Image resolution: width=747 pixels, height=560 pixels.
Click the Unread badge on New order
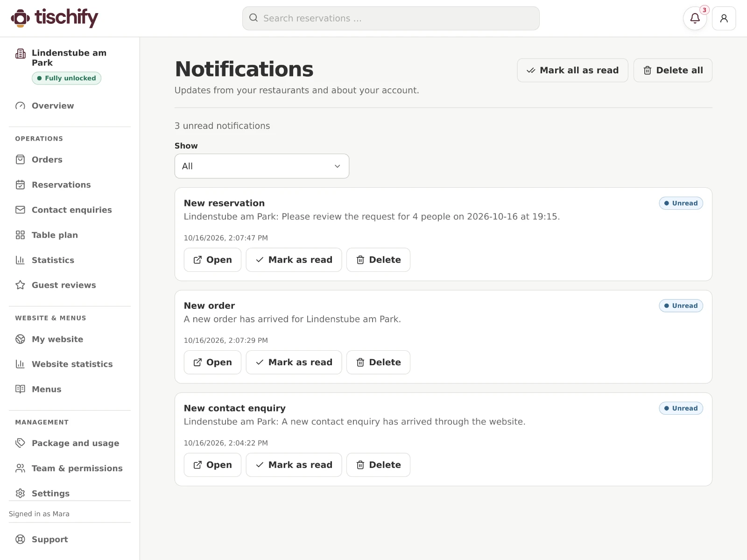681,306
